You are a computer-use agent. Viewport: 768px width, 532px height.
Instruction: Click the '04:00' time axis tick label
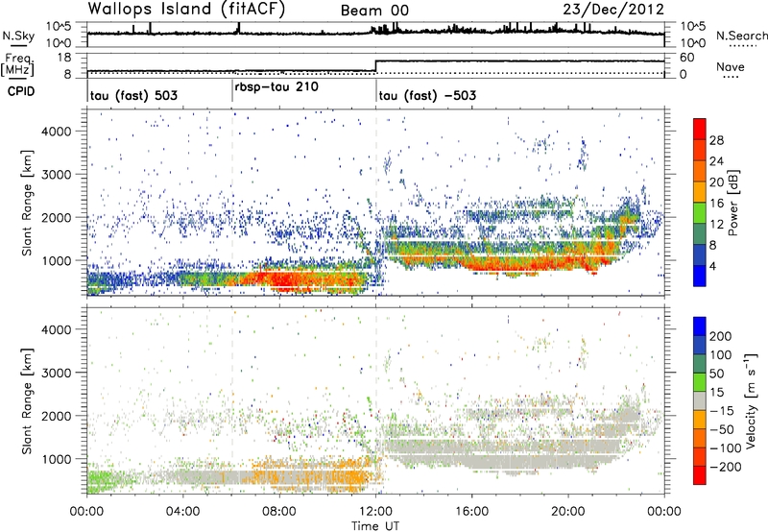coord(182,512)
